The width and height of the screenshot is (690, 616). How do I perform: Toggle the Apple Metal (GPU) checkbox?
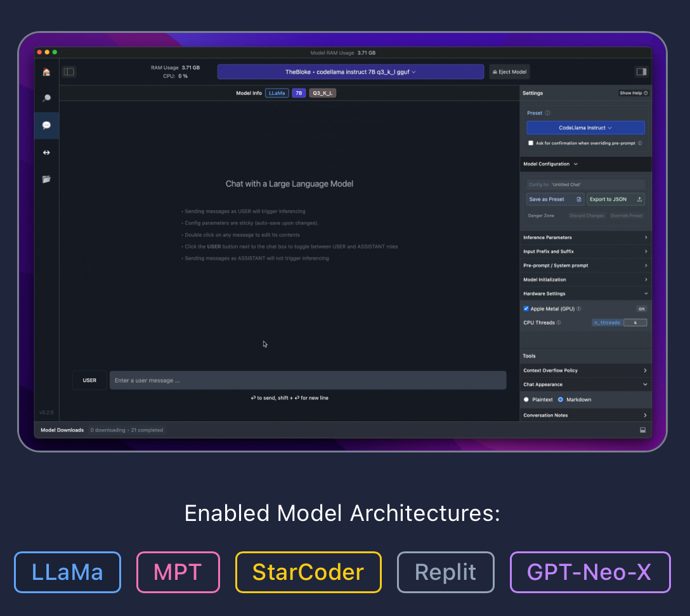pos(526,309)
